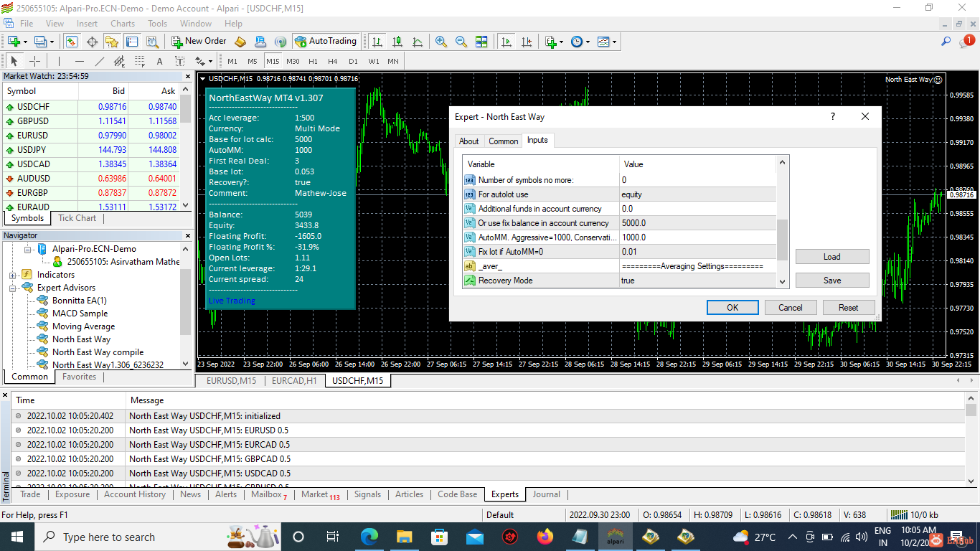Select the Line Chart icon
980x551 pixels.
[x=418, y=42]
